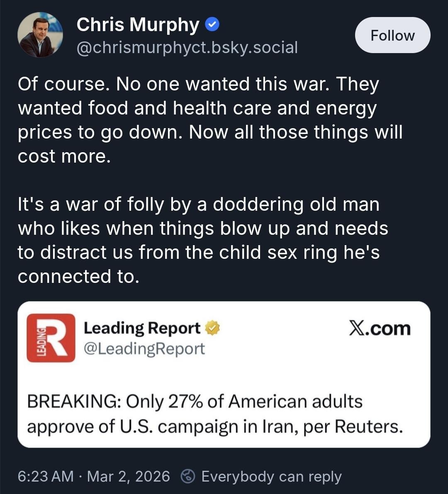Tap the "Everybody can reply" label

[x=271, y=476]
